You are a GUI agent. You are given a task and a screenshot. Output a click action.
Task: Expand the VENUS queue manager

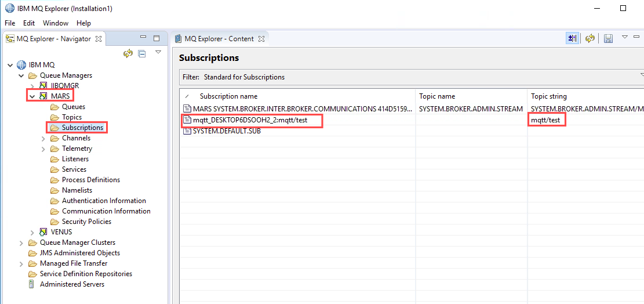coord(32,233)
